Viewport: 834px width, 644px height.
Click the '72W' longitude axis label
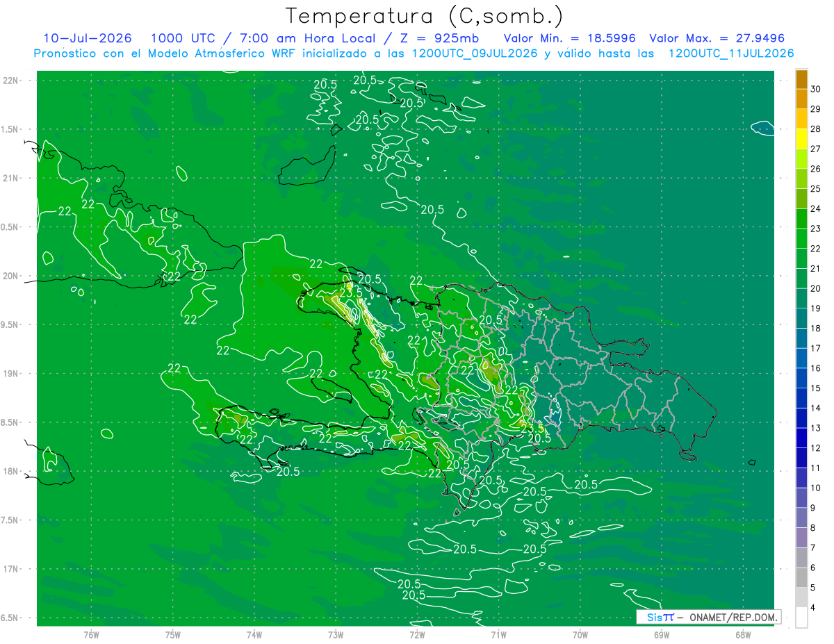pos(417,634)
